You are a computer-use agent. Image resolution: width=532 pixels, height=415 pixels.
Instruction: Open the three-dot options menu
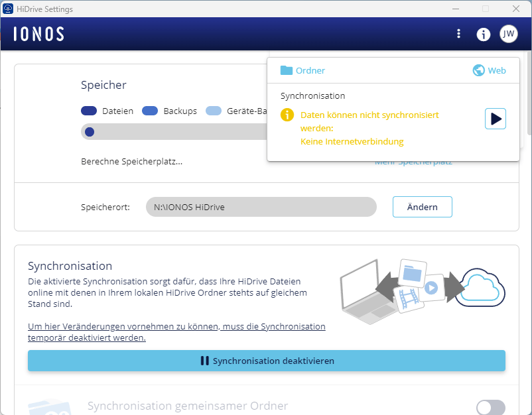[458, 34]
